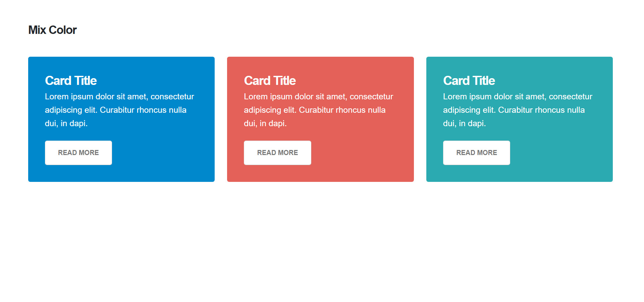Click the Lorem ipsum text in teal card
644x302 pixels.
[x=518, y=110]
